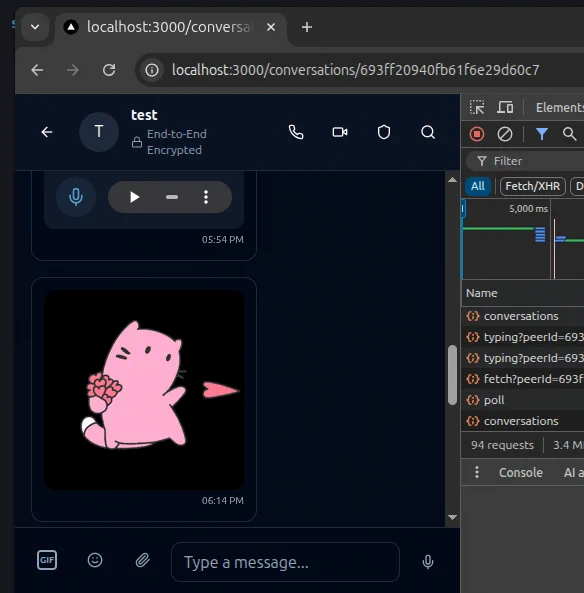
Task: Toggle the network filter bar
Action: point(542,134)
